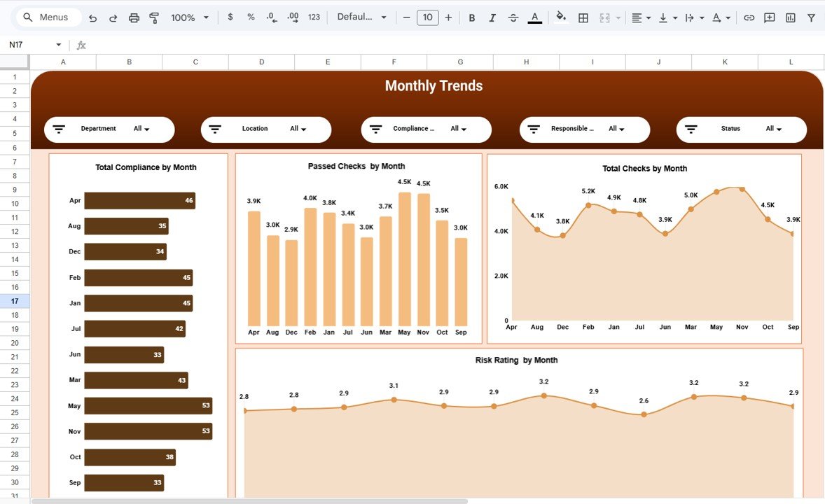Click the create a filter icon
This screenshot has width=825, height=504.
coord(810,17)
